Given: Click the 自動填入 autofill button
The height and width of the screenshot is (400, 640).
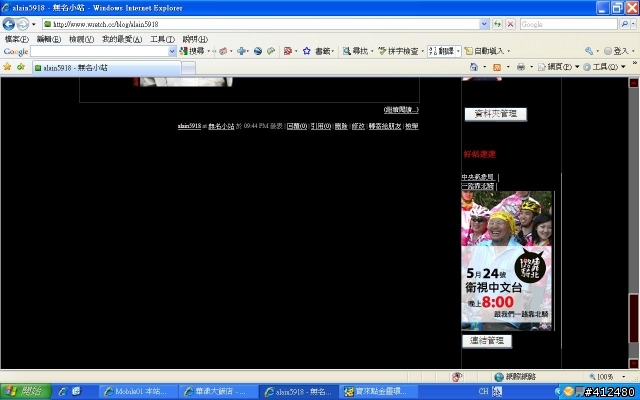Looking at the screenshot, I should coord(484,51).
